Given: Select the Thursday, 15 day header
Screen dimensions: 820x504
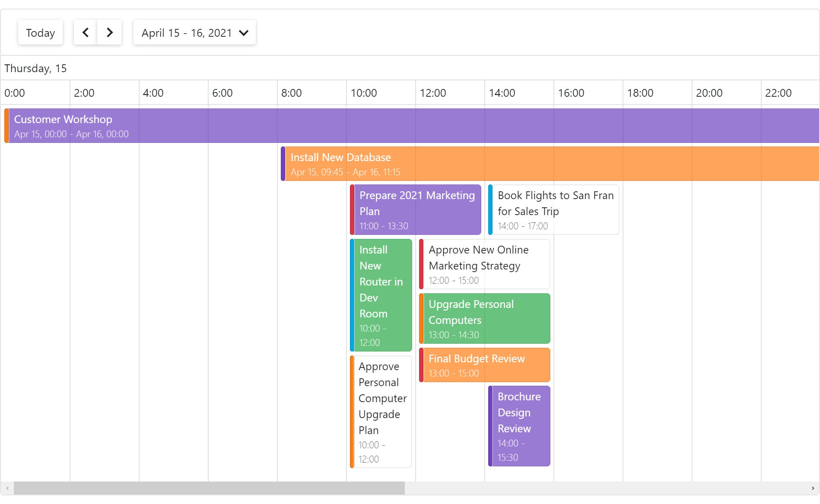Looking at the screenshot, I should point(35,68).
